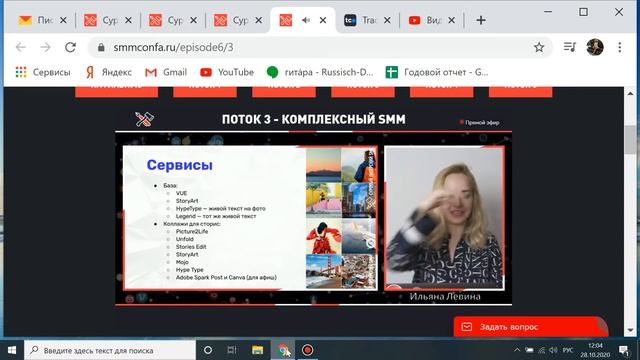Open Cortana circle icon on taskbar

pos(208,350)
